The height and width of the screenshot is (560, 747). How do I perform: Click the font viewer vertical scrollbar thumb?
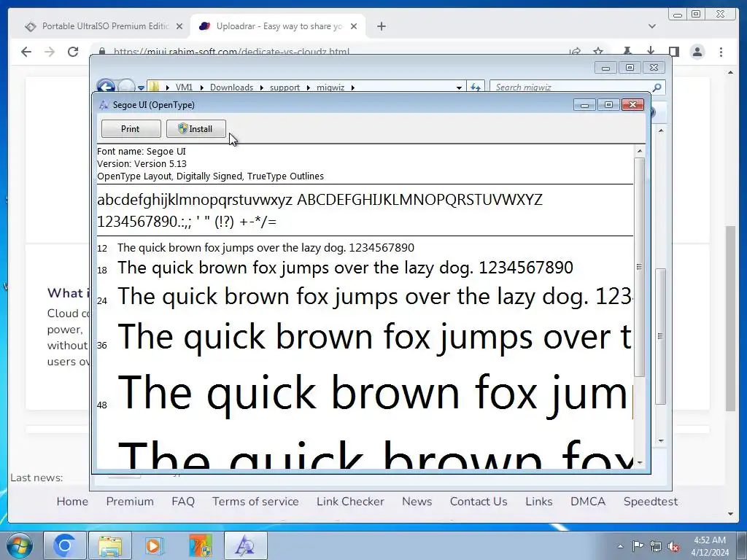pyautogui.click(x=639, y=267)
